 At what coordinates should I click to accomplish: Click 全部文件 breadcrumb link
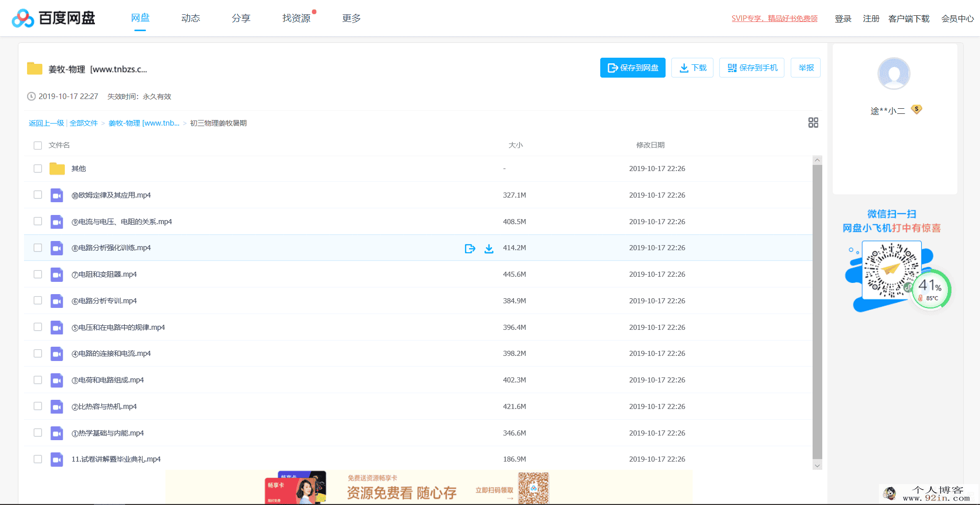tap(84, 123)
